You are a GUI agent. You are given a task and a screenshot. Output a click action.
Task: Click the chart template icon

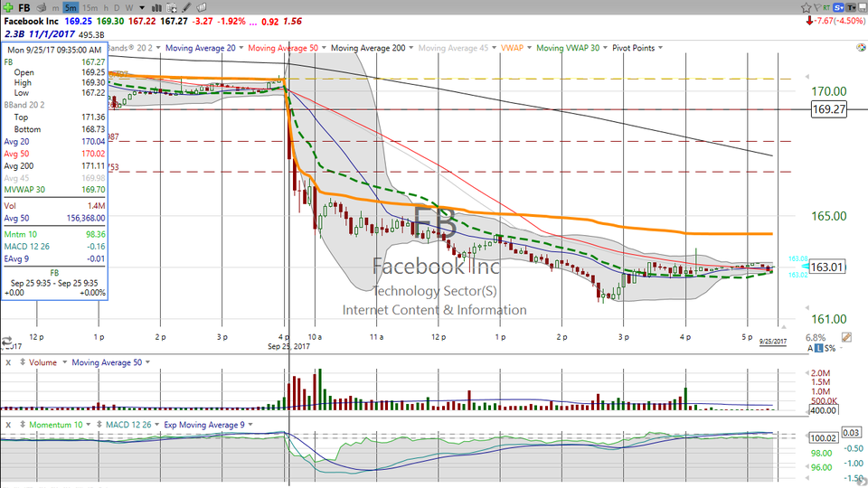[x=172, y=8]
